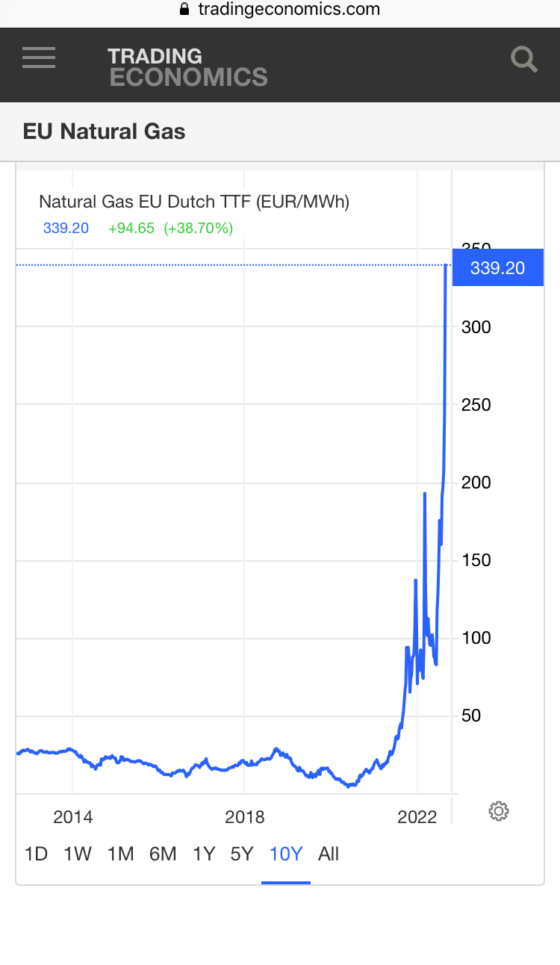
Task: Select the 1W time range
Action: (78, 854)
